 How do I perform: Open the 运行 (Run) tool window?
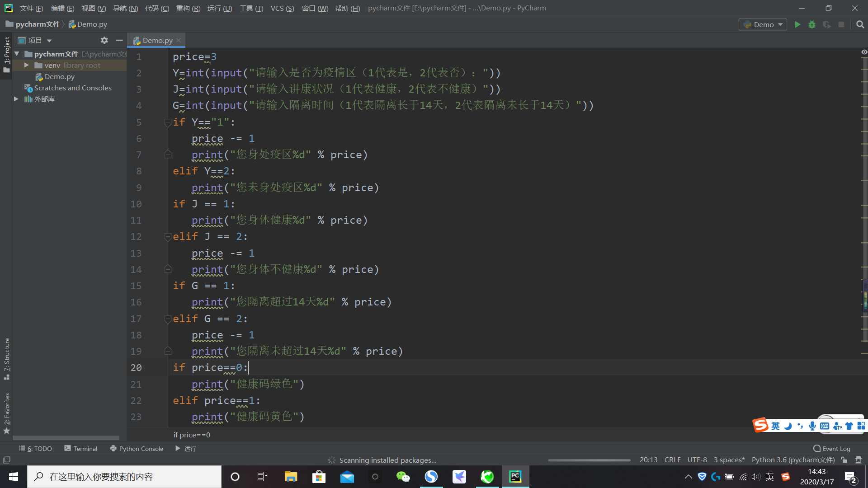(185, 449)
